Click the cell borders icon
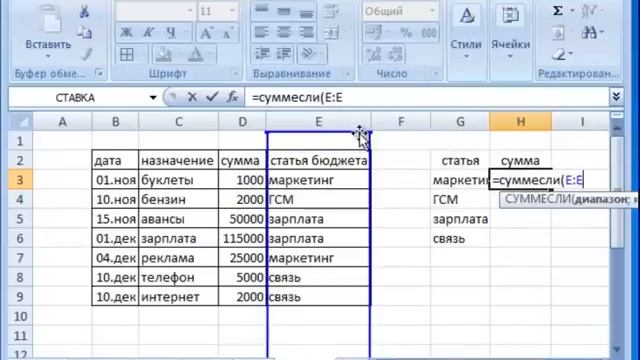Image resolution: width=640 pixels, height=360 pixels. click(x=127, y=54)
